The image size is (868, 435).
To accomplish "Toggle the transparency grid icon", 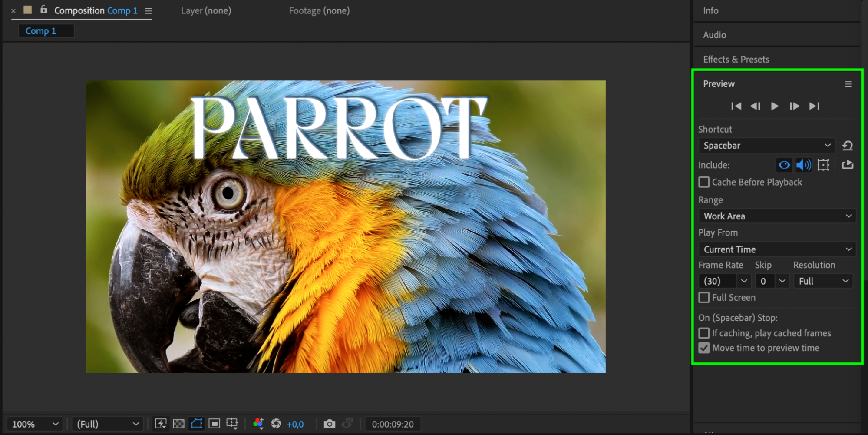I will coord(178,424).
